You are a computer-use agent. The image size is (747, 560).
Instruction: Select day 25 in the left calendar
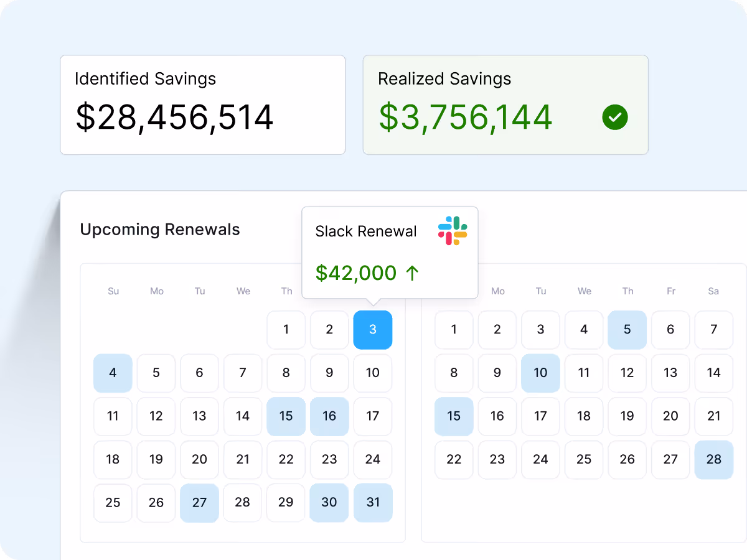click(x=113, y=503)
